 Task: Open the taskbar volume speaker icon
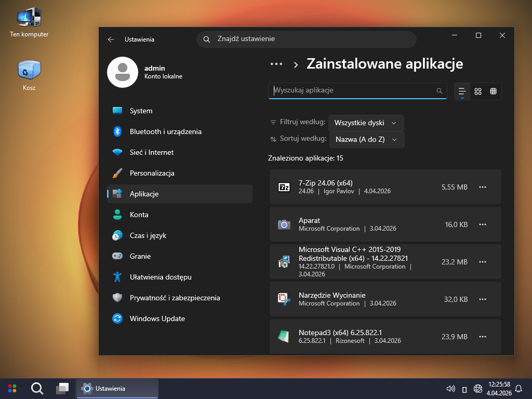[x=451, y=389]
